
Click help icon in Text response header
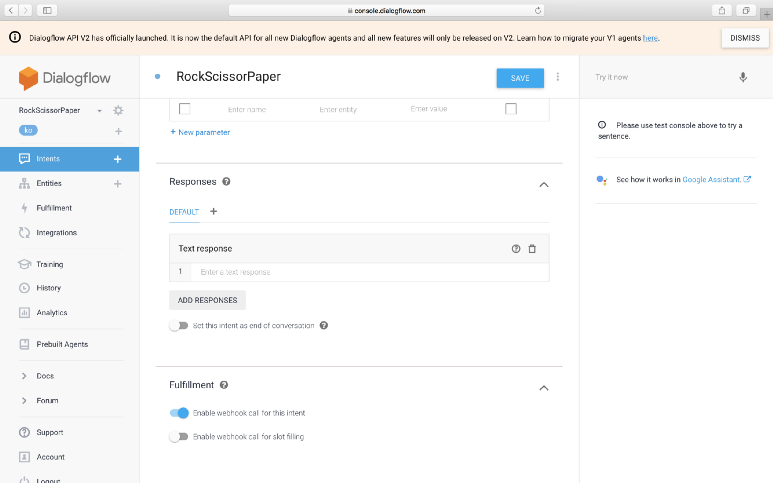(x=516, y=248)
